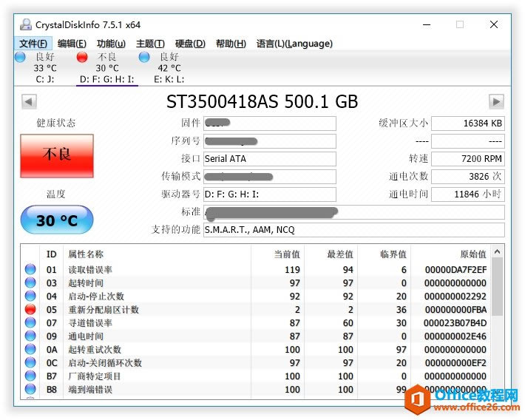Open the 硬盘(D) menu

point(190,44)
